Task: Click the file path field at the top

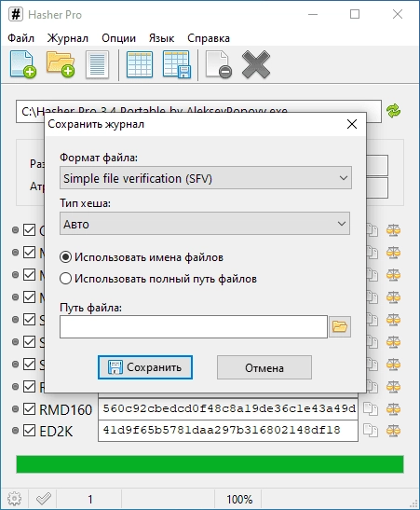Action: click(x=198, y=111)
